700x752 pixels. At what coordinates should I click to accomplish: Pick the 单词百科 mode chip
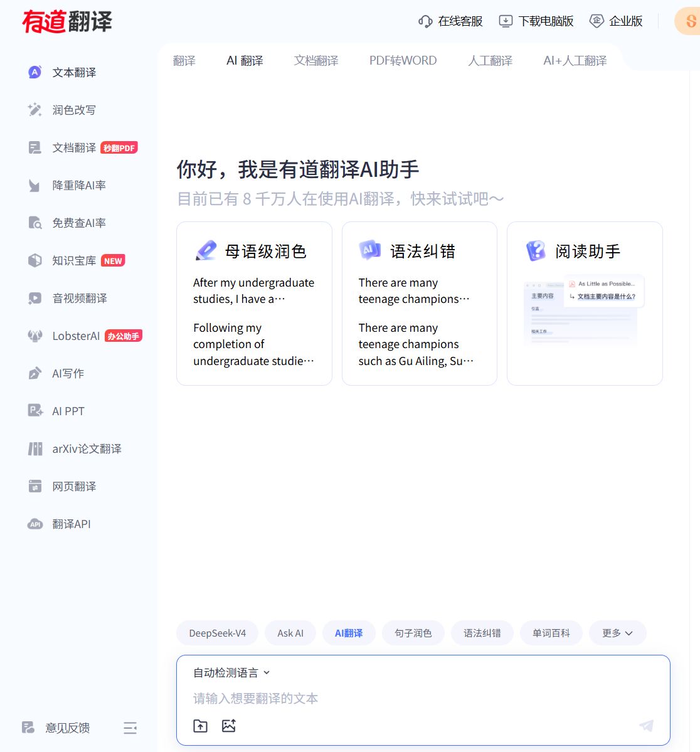pyautogui.click(x=551, y=633)
